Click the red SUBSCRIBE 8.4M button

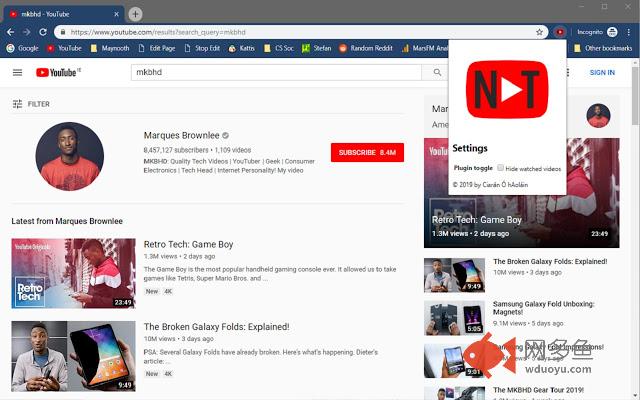[367, 152]
